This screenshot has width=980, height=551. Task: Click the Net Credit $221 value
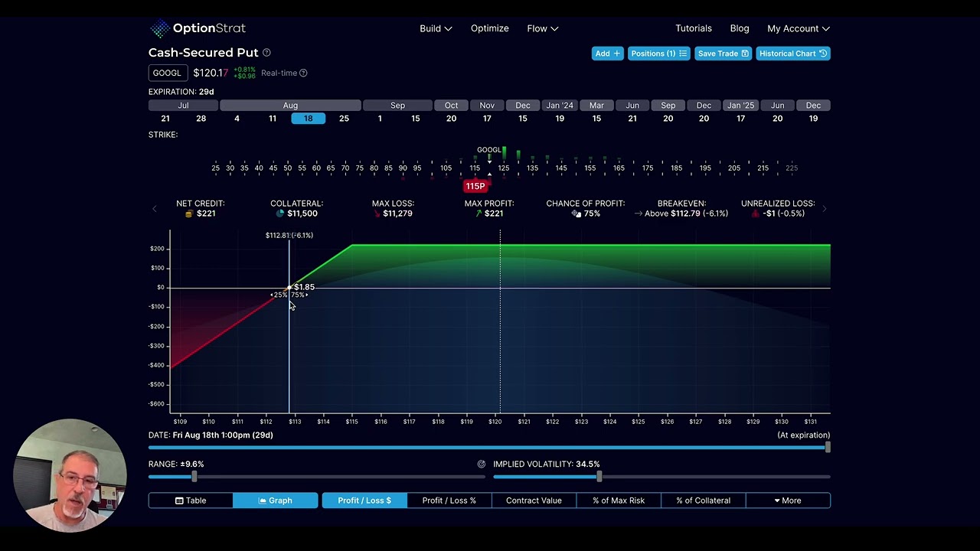(206, 214)
